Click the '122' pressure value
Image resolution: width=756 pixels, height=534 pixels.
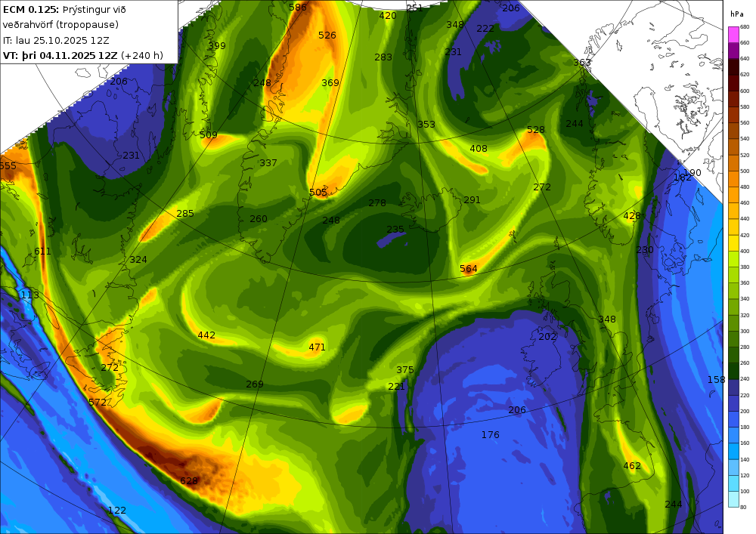pos(116,511)
